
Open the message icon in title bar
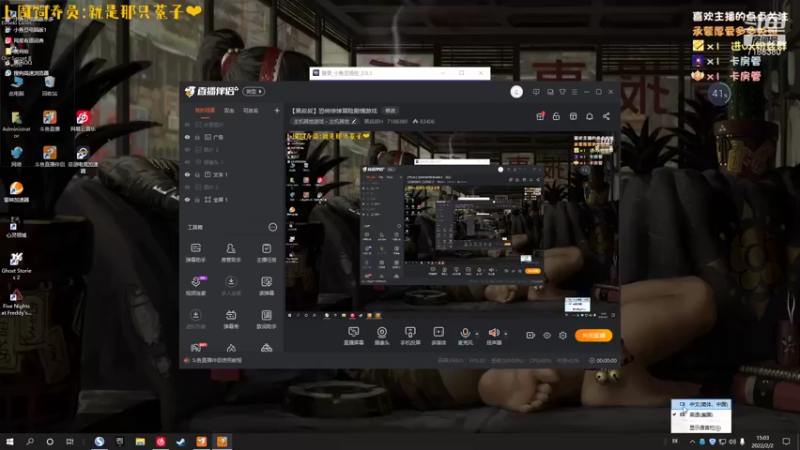536,92
